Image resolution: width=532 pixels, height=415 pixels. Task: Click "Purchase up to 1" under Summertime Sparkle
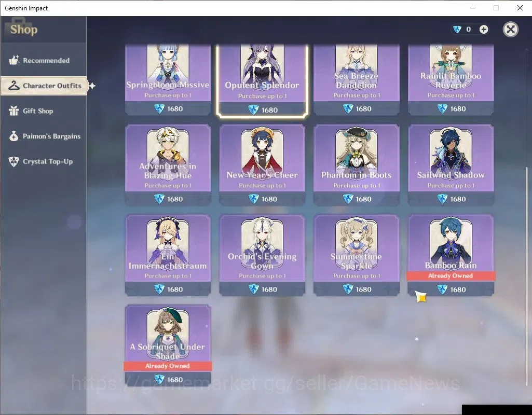click(x=357, y=275)
